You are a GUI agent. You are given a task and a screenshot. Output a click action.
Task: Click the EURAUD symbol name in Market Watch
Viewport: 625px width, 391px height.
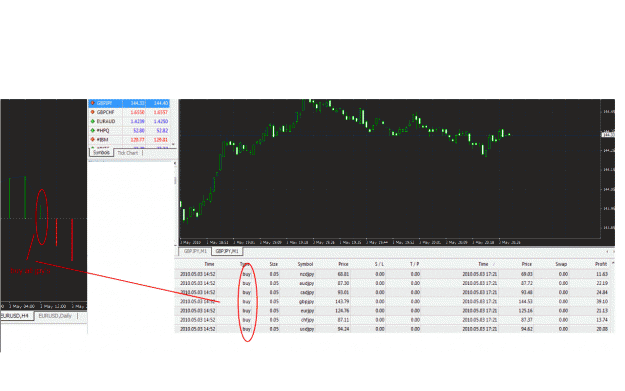(x=106, y=122)
